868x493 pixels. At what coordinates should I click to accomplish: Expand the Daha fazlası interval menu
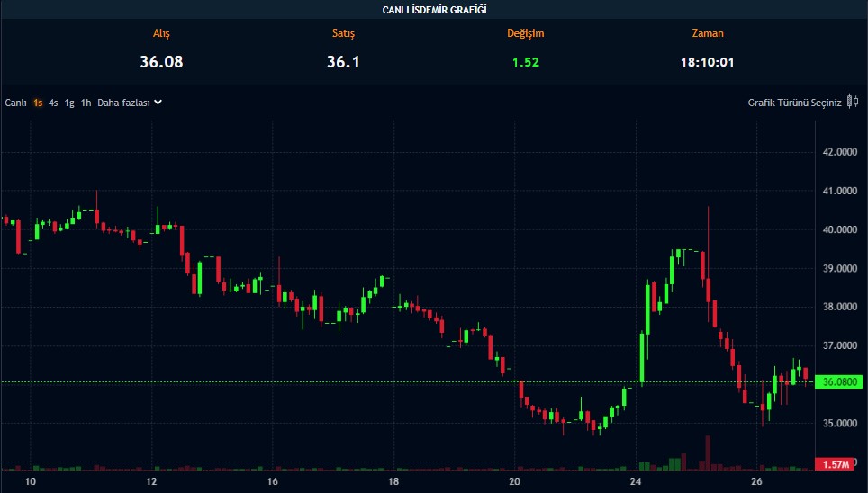pyautogui.click(x=124, y=103)
